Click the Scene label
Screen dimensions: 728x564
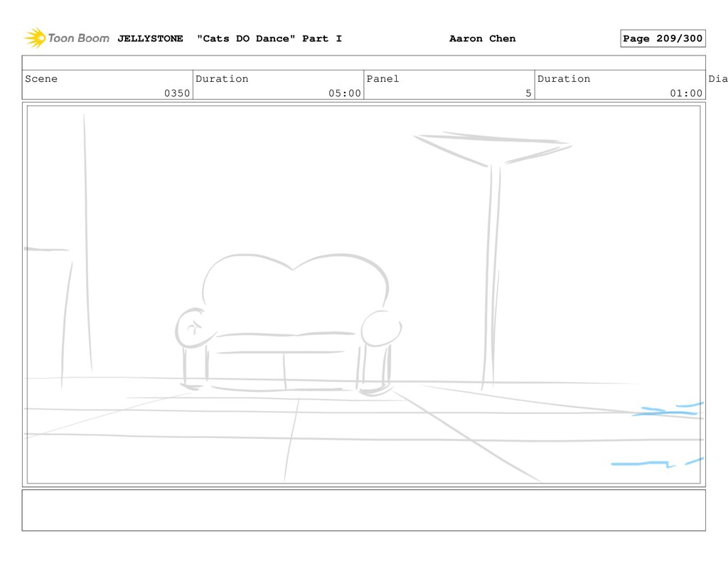pos(41,78)
